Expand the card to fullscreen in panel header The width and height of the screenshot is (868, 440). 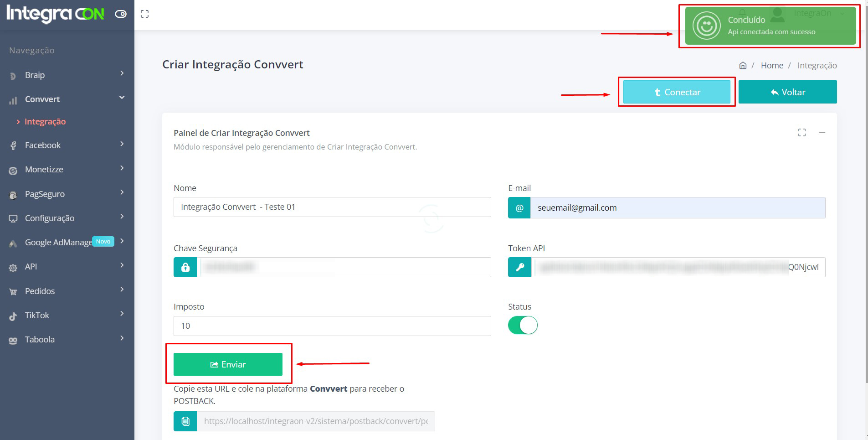pos(802,133)
